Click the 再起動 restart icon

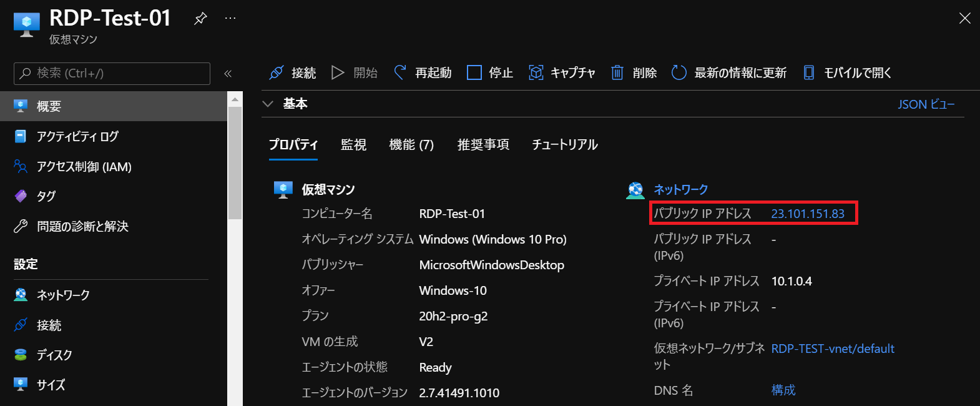click(x=400, y=72)
